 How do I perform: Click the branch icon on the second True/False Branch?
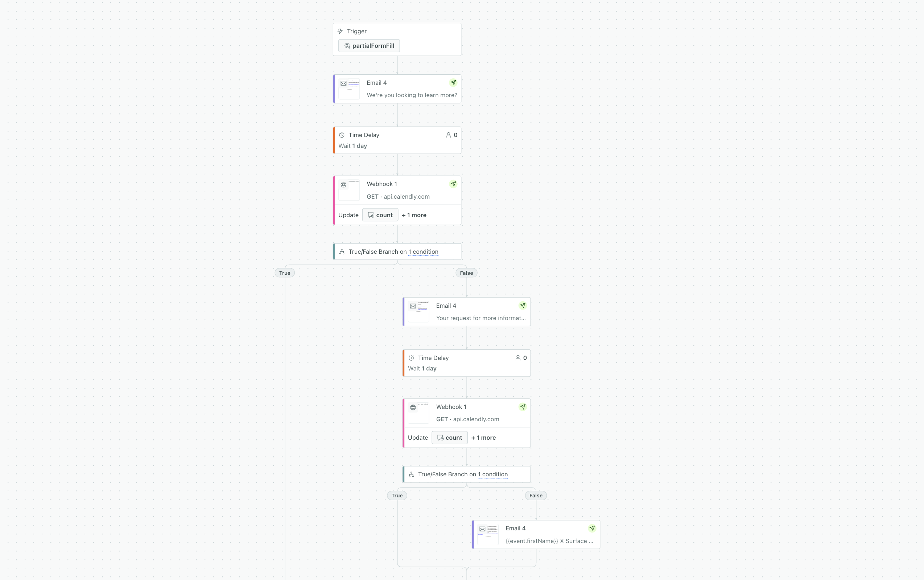pyautogui.click(x=411, y=474)
